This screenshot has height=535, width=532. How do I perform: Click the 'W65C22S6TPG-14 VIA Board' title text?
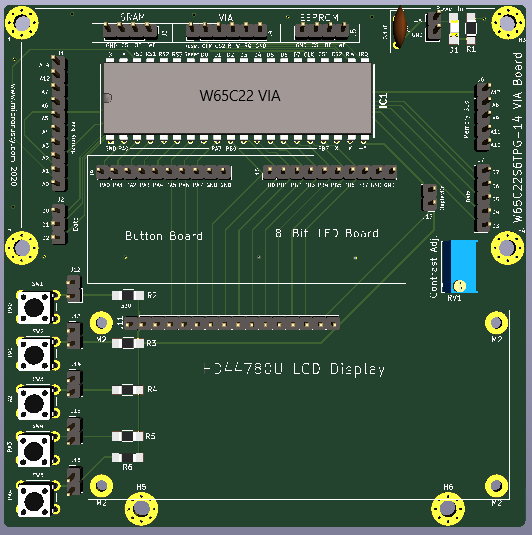coord(518,138)
